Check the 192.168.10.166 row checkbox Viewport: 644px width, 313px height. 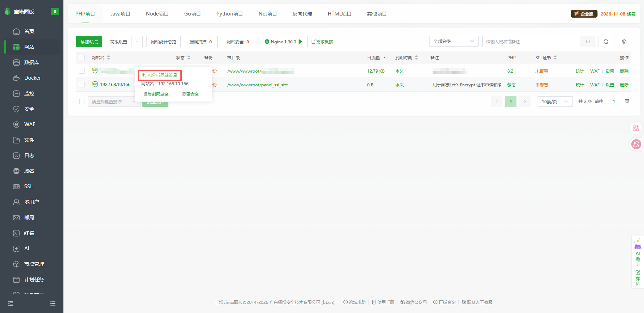pyautogui.click(x=82, y=85)
